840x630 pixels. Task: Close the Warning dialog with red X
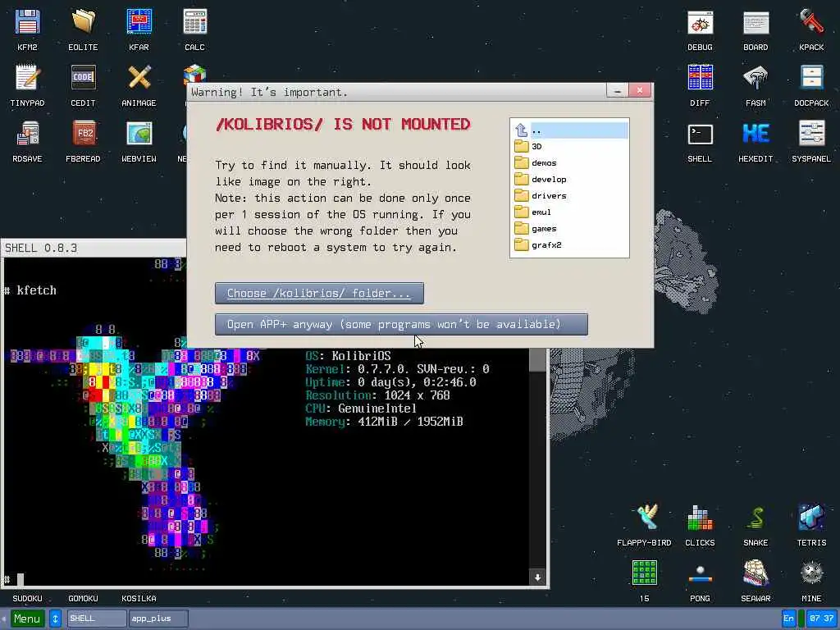click(x=640, y=90)
